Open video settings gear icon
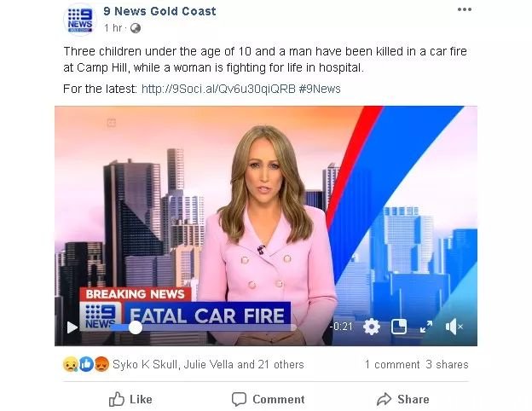 (372, 327)
